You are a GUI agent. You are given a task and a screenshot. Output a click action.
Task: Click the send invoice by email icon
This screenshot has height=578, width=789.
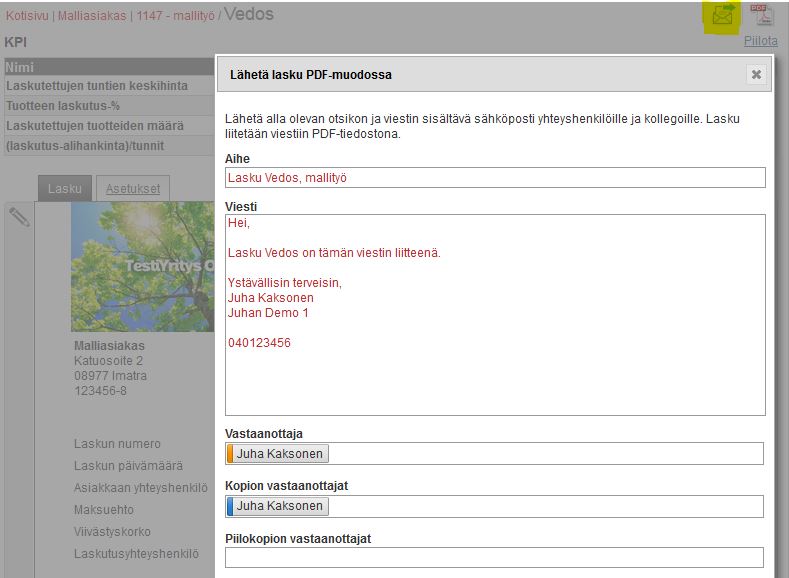723,16
